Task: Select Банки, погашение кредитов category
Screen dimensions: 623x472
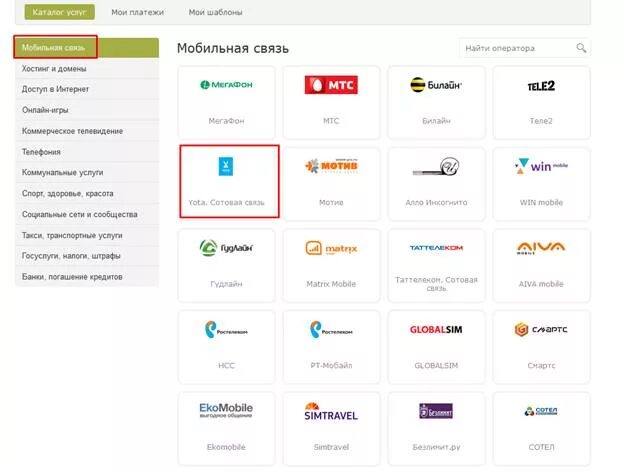Action: coord(87,277)
